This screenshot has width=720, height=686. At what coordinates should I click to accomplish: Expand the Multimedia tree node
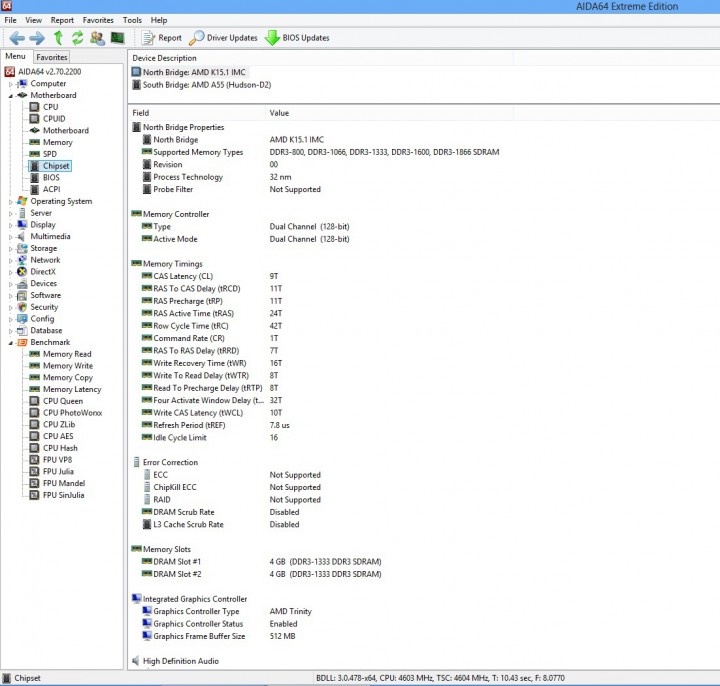click(x=11, y=237)
